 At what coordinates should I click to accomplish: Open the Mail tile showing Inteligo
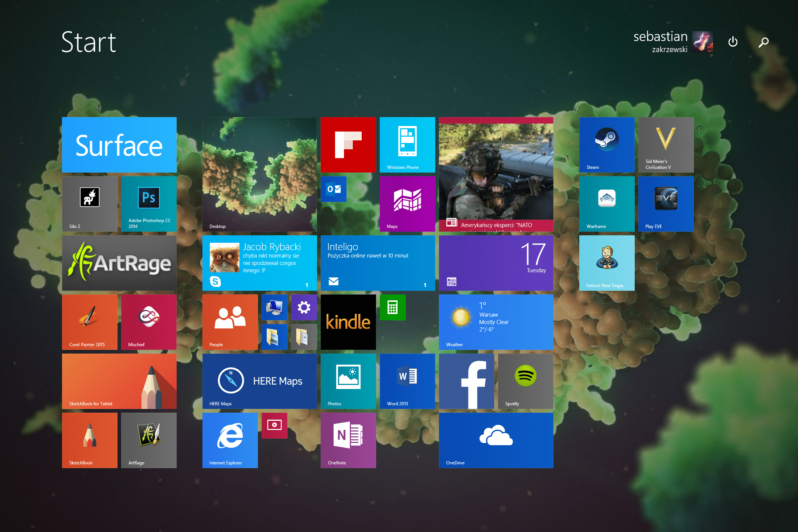coord(378,263)
